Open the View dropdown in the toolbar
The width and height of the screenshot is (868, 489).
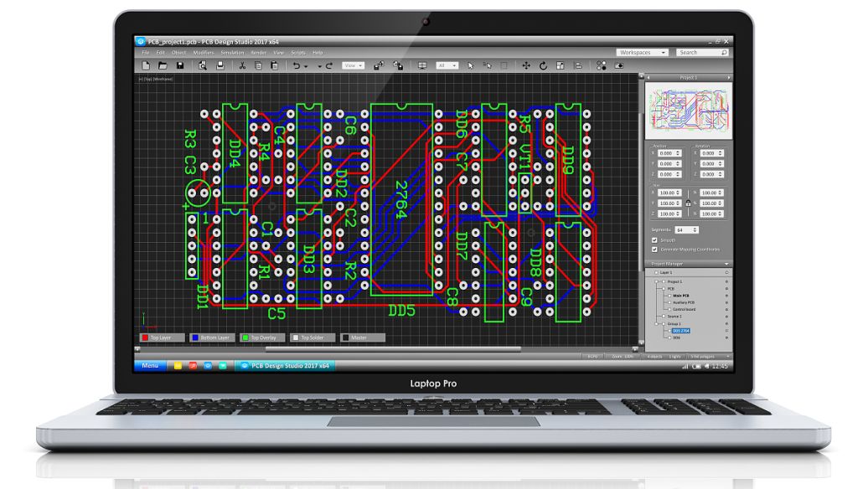(x=354, y=66)
